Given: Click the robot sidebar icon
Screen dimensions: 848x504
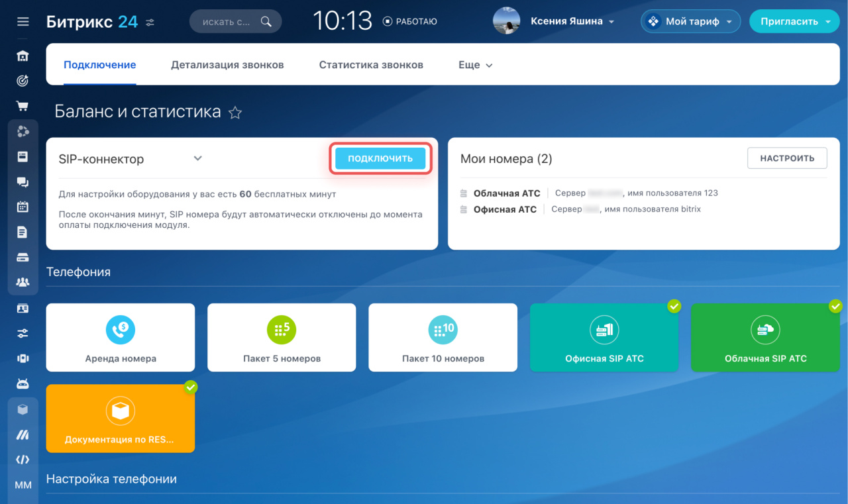Looking at the screenshot, I should coord(23,383).
